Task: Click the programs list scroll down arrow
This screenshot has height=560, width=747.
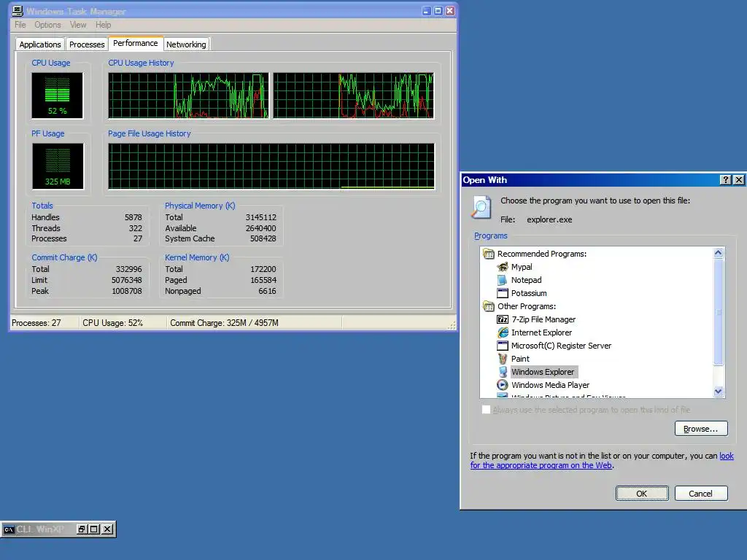Action: coord(719,392)
